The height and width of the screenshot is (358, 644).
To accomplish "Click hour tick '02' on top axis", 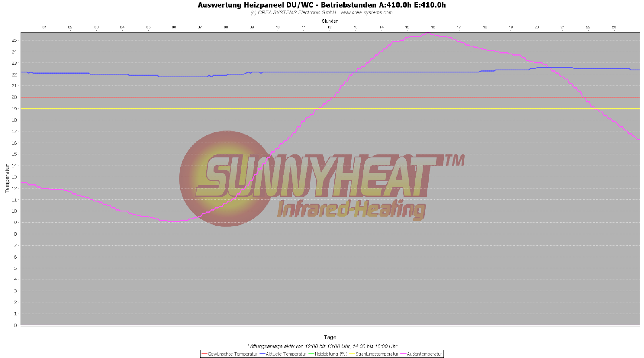I will point(70,27).
